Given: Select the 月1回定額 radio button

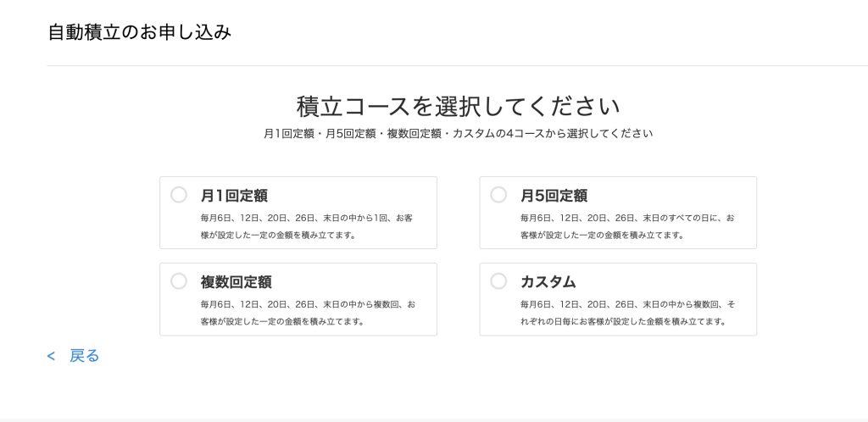Looking at the screenshot, I should (179, 195).
